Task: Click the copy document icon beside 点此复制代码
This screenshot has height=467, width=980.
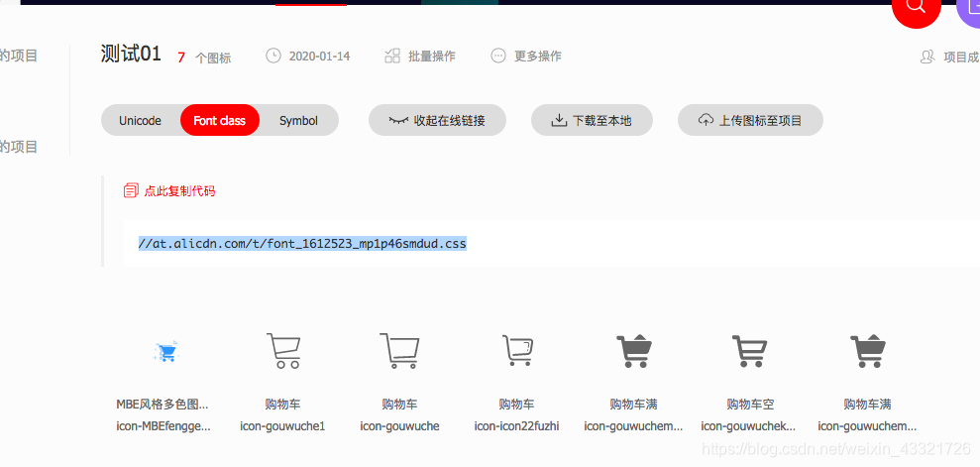Action: click(x=131, y=190)
